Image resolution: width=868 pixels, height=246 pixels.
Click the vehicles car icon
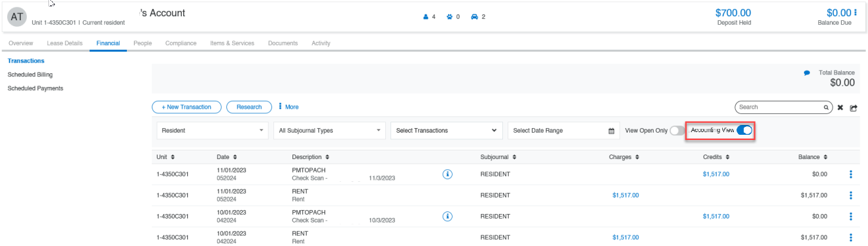coord(474,16)
